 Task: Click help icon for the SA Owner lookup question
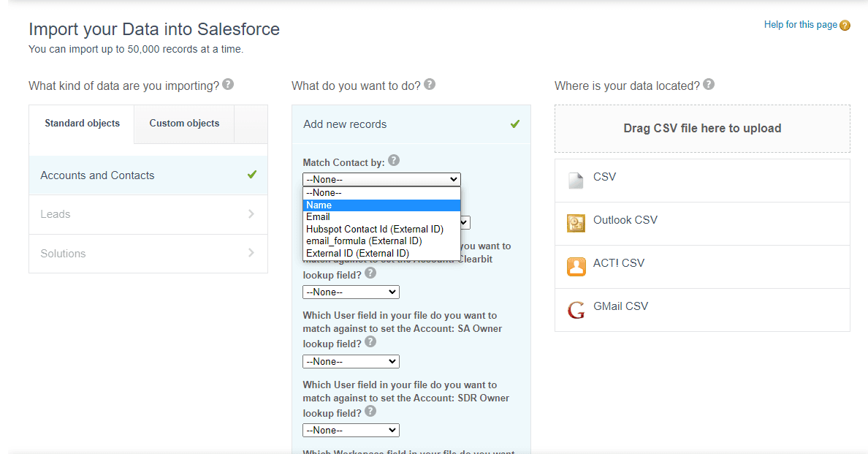pos(370,342)
